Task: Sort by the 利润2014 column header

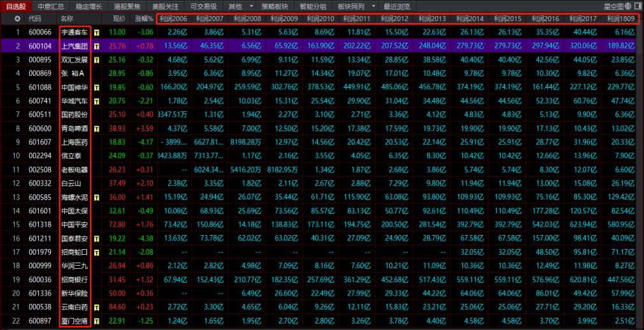Action: click(x=470, y=19)
